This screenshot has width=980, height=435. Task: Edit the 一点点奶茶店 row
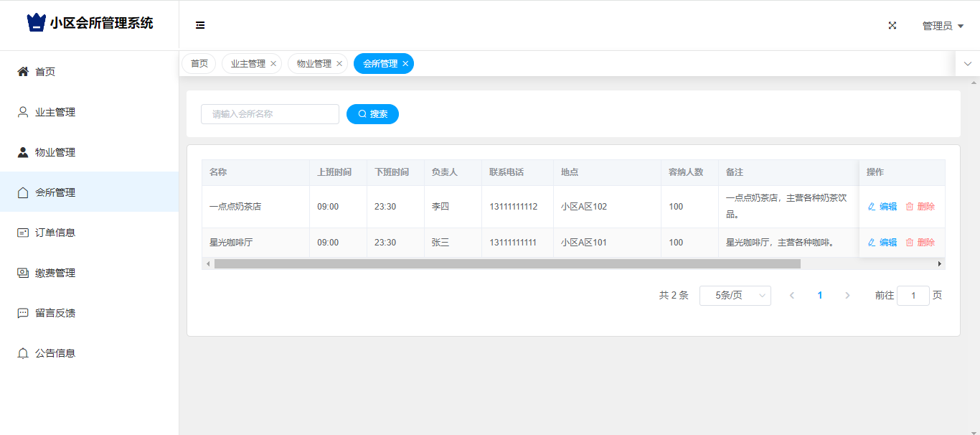[x=882, y=207]
